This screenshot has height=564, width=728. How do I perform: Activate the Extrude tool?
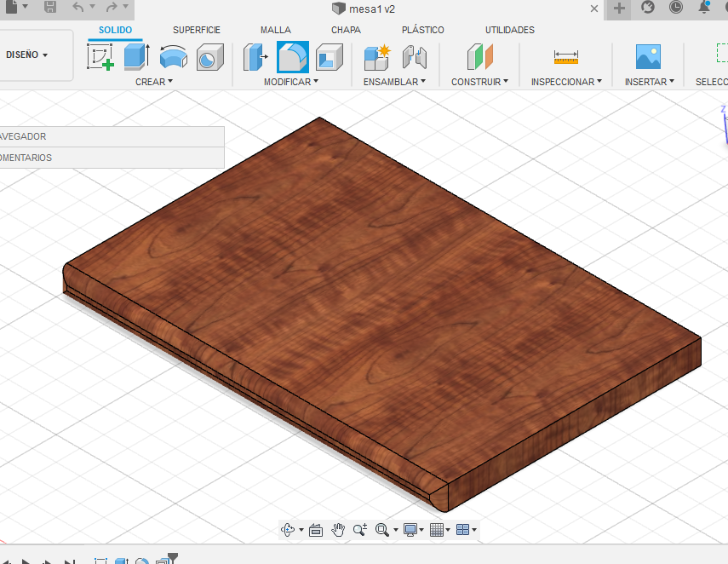click(136, 57)
